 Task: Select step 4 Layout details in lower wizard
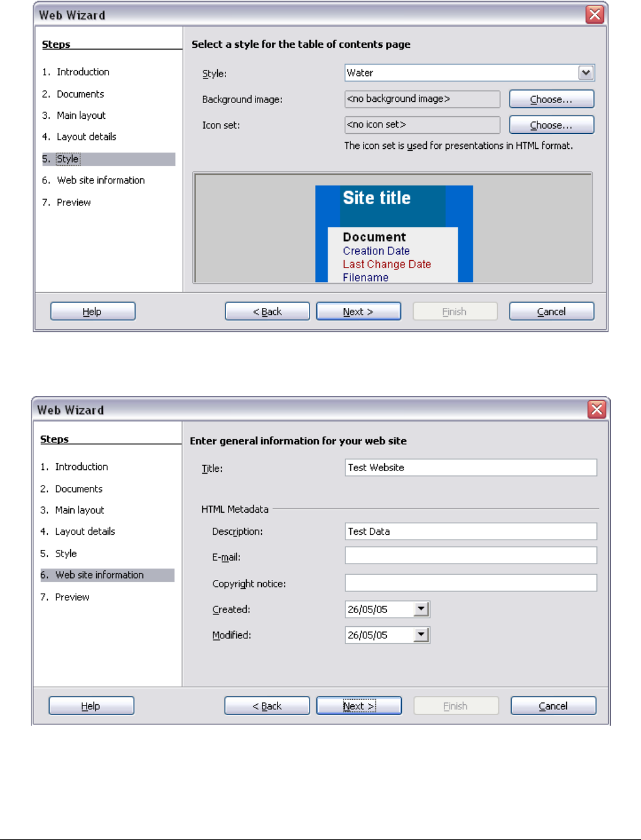point(78,532)
